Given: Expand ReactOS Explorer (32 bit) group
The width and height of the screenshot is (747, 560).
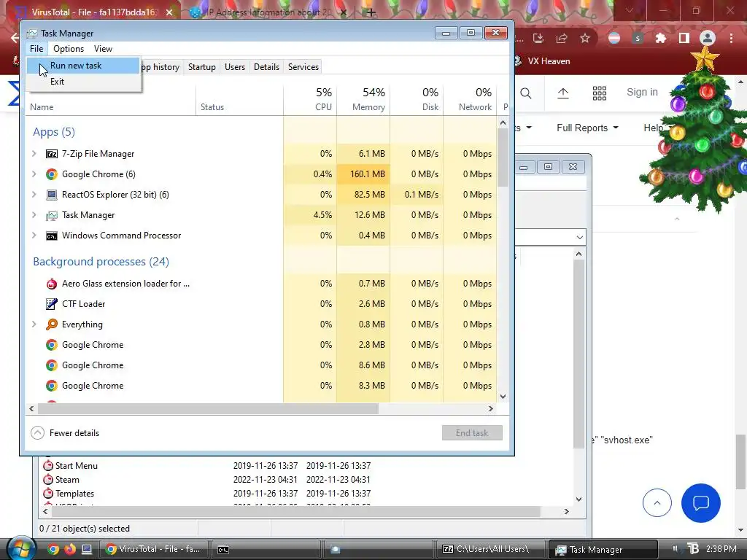Looking at the screenshot, I should click(34, 194).
